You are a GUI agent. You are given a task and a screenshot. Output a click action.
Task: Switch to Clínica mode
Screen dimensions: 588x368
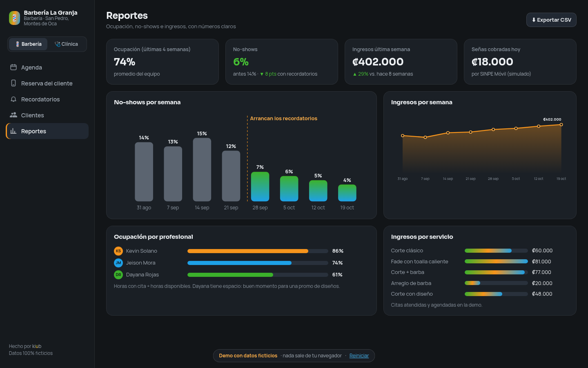[x=67, y=44]
